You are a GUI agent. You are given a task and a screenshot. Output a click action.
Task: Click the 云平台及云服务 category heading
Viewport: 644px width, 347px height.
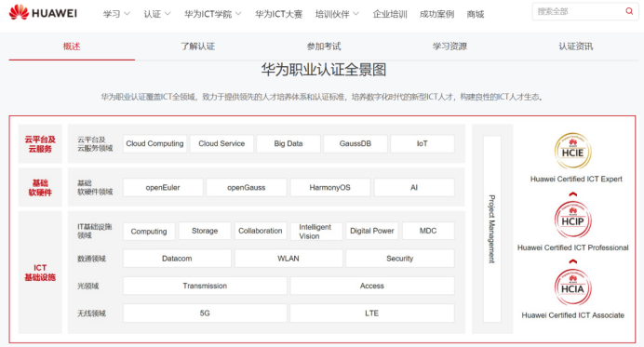click(x=40, y=144)
